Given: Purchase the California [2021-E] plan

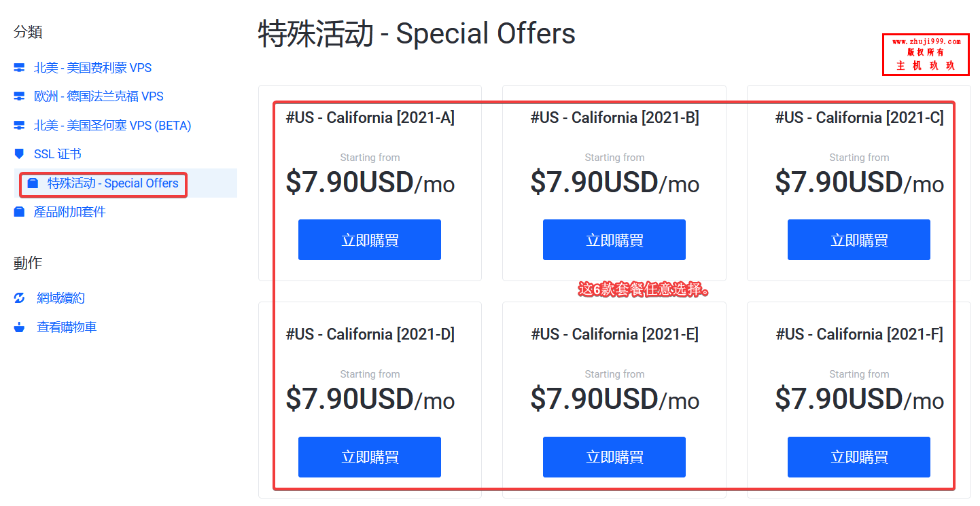Looking at the screenshot, I should 614,457.
